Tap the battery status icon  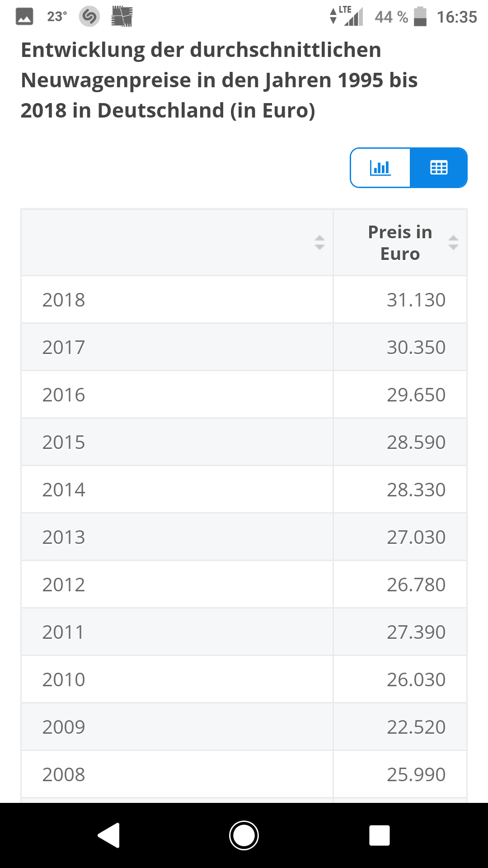(420, 17)
